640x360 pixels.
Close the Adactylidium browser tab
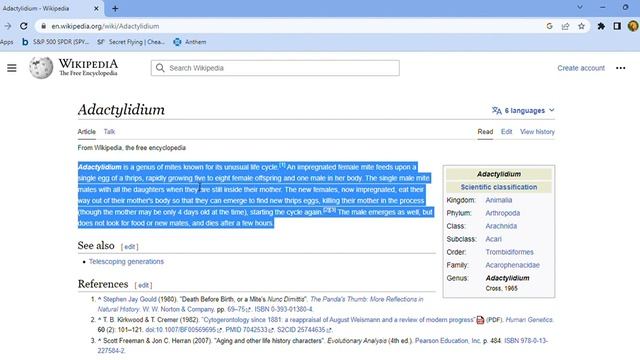(96, 8)
